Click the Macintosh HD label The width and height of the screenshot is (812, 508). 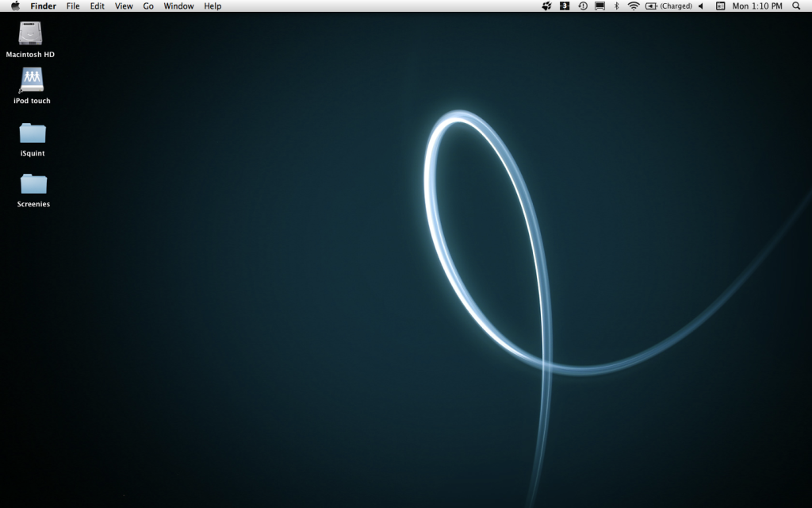(30, 55)
